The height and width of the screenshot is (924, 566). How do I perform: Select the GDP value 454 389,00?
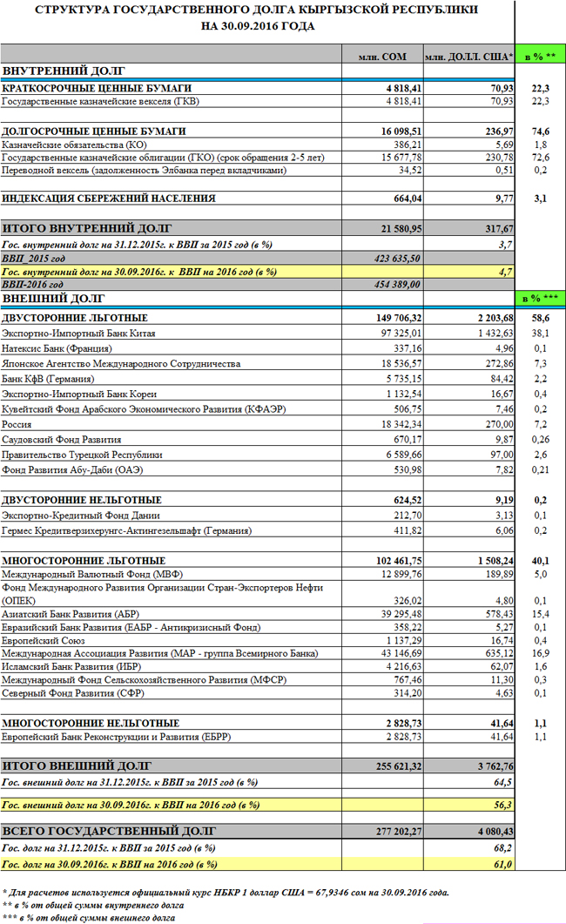point(397,284)
